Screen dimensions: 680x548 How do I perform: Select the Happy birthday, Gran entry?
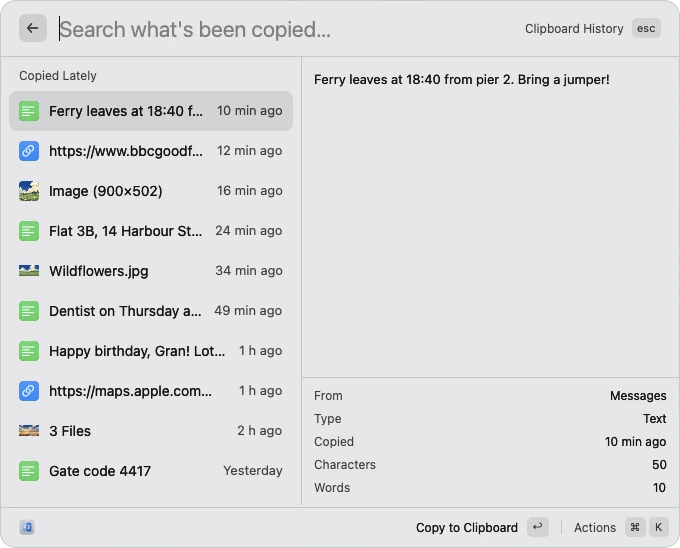151,351
